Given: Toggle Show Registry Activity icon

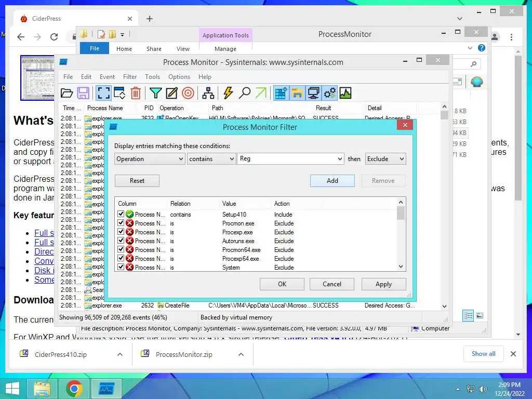Looking at the screenshot, I should [x=281, y=93].
